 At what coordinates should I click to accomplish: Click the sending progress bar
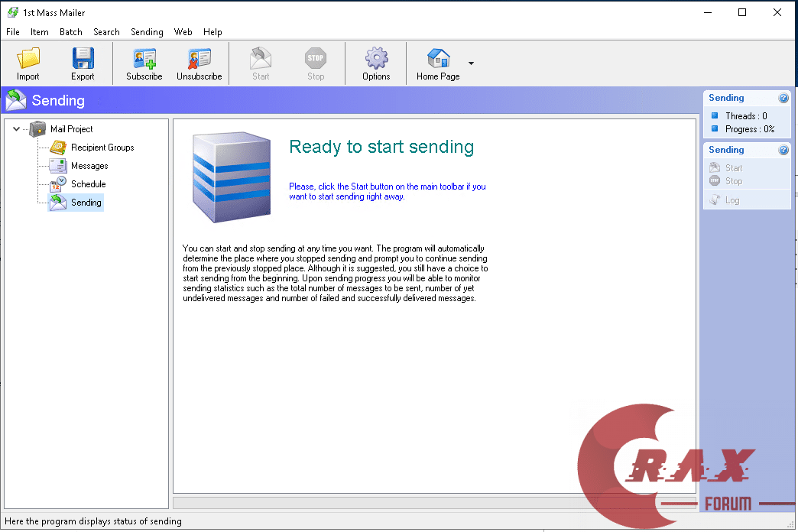point(434,502)
